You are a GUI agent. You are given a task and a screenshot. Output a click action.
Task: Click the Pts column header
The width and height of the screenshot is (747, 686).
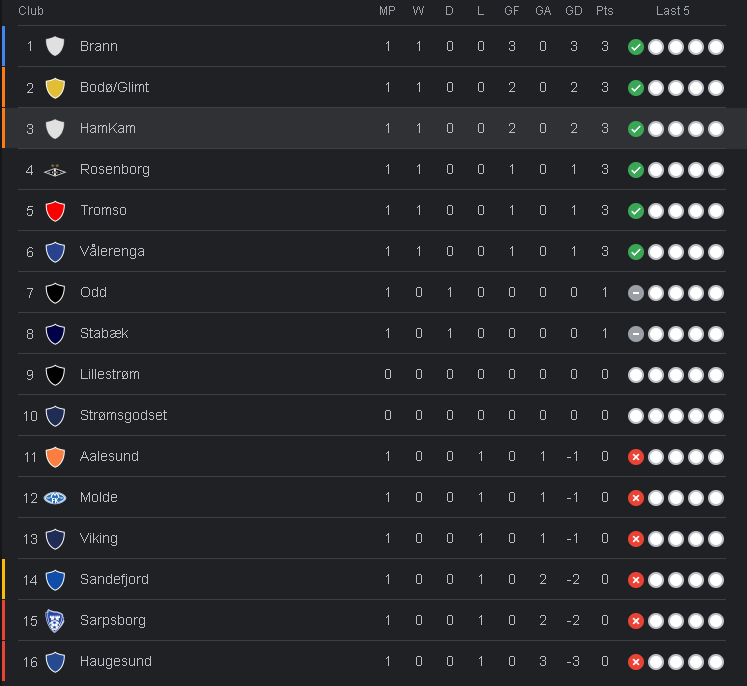(604, 11)
